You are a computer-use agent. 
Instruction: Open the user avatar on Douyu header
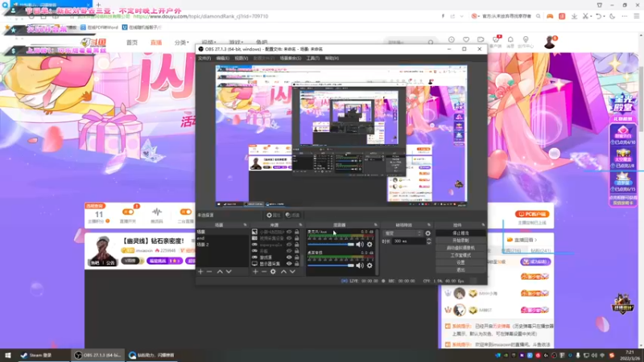(x=550, y=43)
